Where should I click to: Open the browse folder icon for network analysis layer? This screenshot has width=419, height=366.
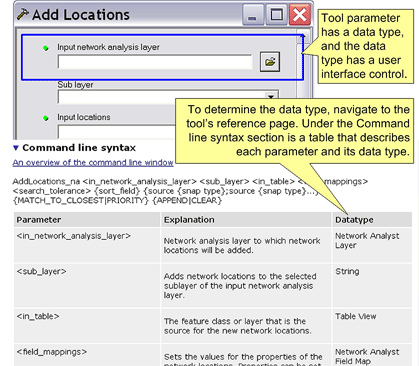point(270,62)
